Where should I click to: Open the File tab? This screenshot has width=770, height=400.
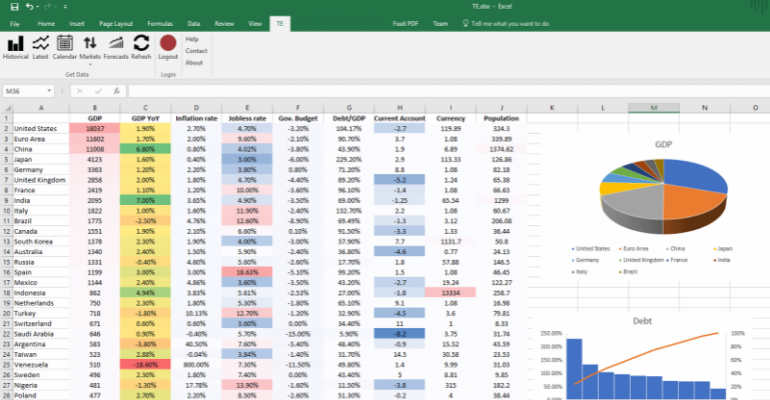click(15, 24)
